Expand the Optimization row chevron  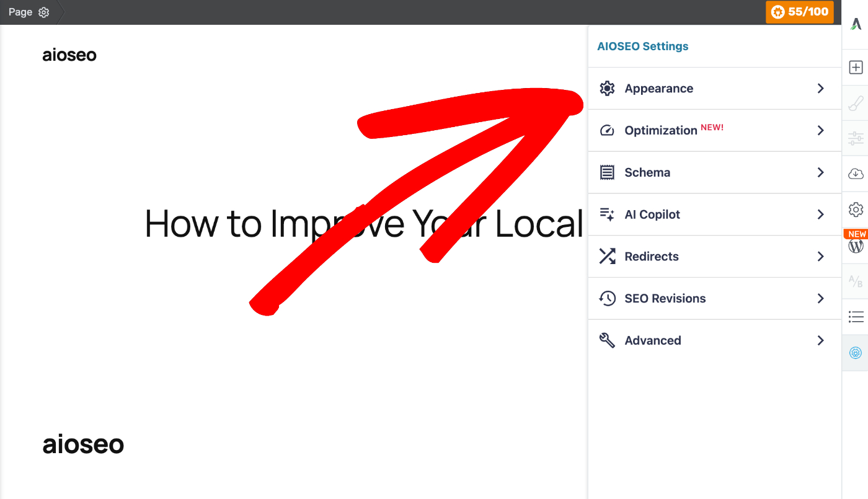pyautogui.click(x=820, y=131)
